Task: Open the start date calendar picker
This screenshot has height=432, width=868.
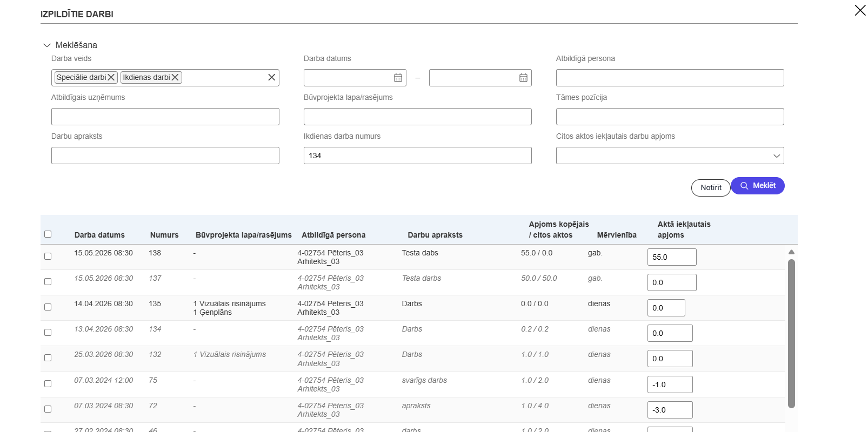Action: [x=398, y=78]
